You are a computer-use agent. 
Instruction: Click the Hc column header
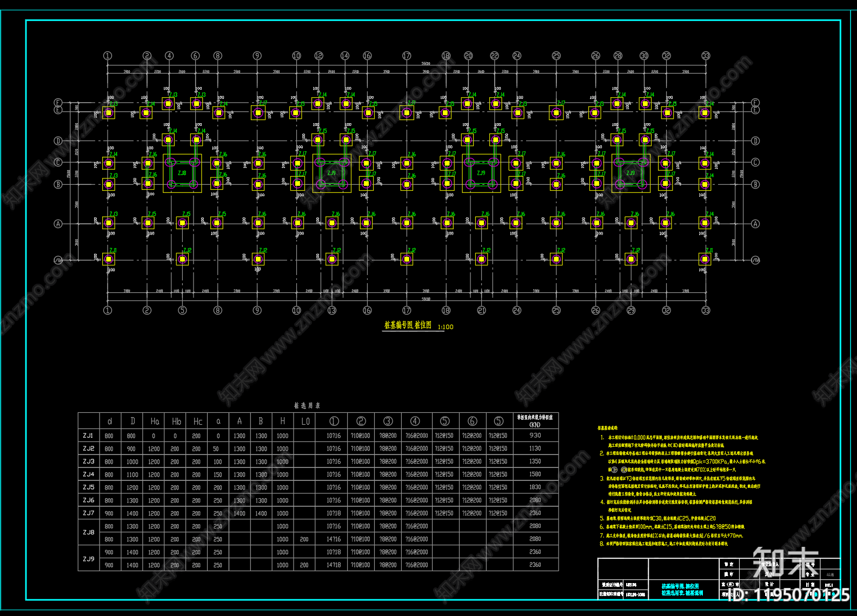[198, 421]
